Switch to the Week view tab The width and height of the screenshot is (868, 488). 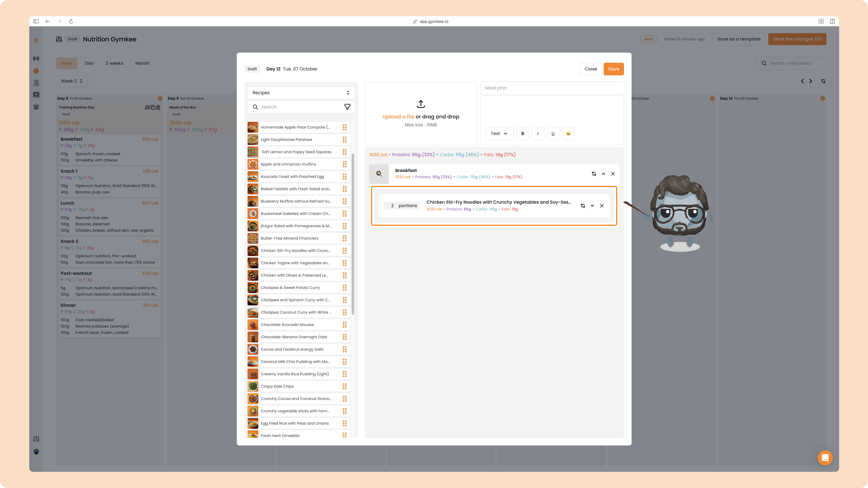click(x=67, y=63)
